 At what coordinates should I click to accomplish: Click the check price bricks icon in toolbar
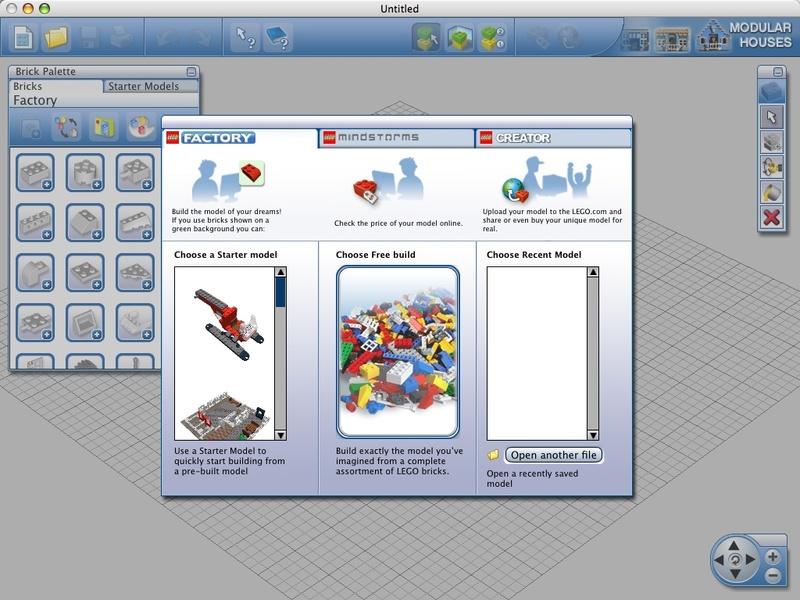538,38
